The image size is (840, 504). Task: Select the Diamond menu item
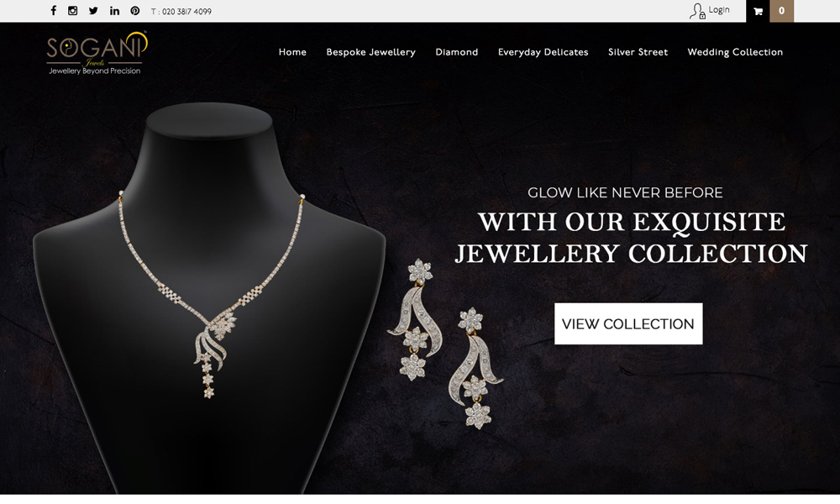456,52
